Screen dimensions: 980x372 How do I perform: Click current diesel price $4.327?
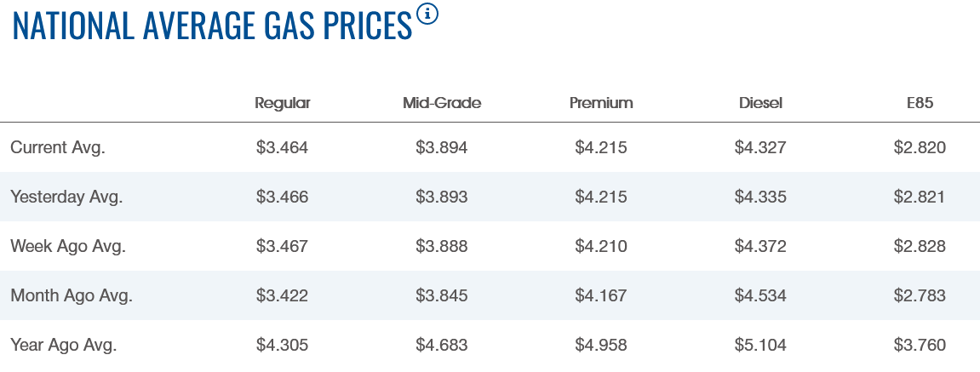(760, 147)
